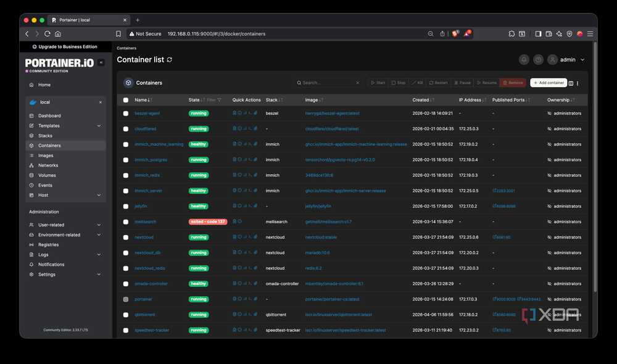Open the portainer/portainer-ce:latest image link
The height and width of the screenshot is (364, 617).
[332, 299]
